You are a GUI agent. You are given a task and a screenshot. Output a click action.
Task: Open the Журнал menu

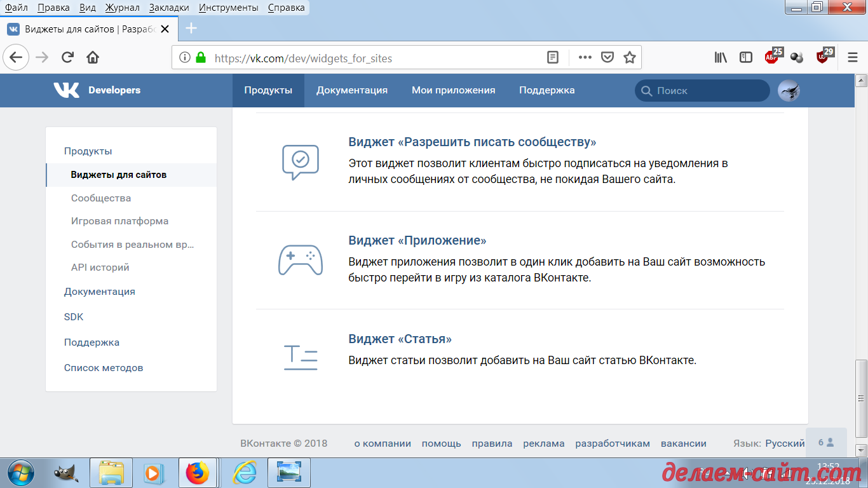tap(123, 8)
